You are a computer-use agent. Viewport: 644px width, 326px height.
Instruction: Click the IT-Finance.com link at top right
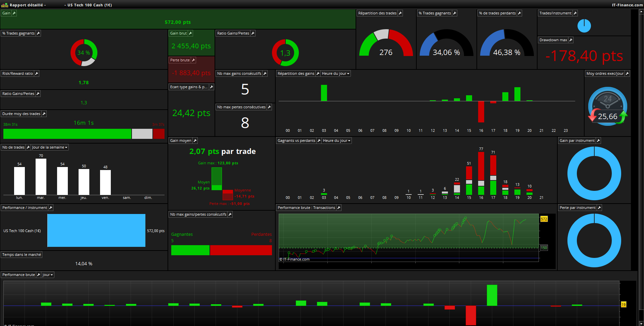click(x=627, y=5)
